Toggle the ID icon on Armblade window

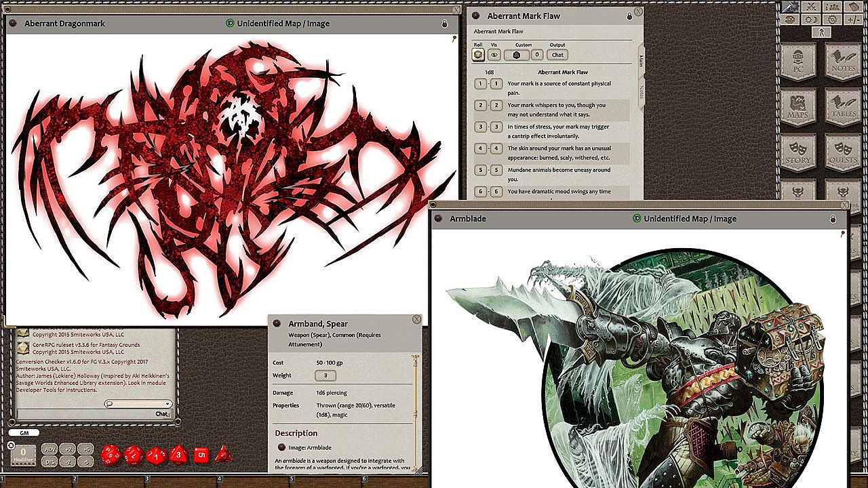(637, 218)
